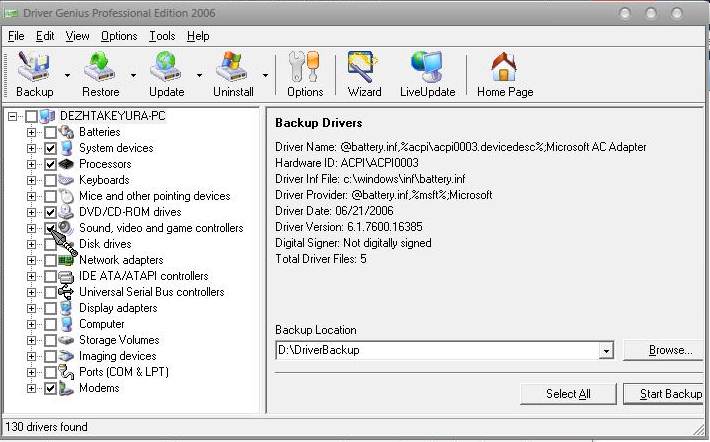
Task: Open the Help menu
Action: click(198, 36)
